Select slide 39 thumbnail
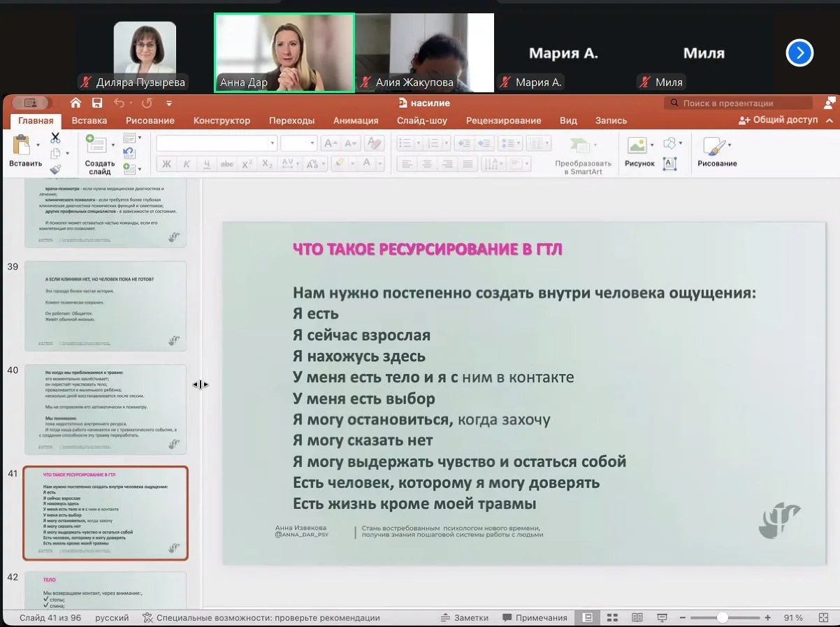This screenshot has width=840, height=627. 106,306
